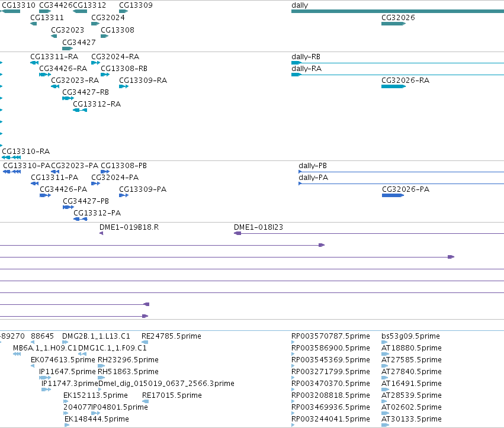Click EST MB6A.1_1.H09.C1
This screenshot has height=428, width=504.
click(17, 354)
